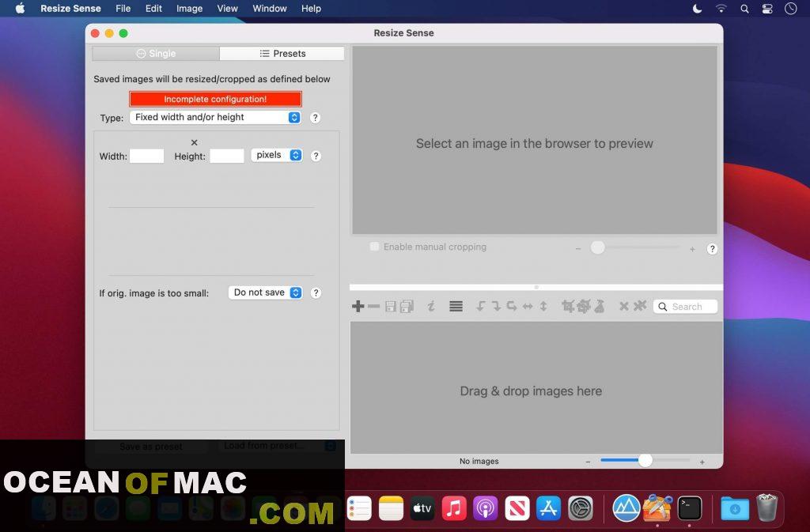
Task: Click the stacked floppy-disks save-all icon
Action: click(407, 307)
